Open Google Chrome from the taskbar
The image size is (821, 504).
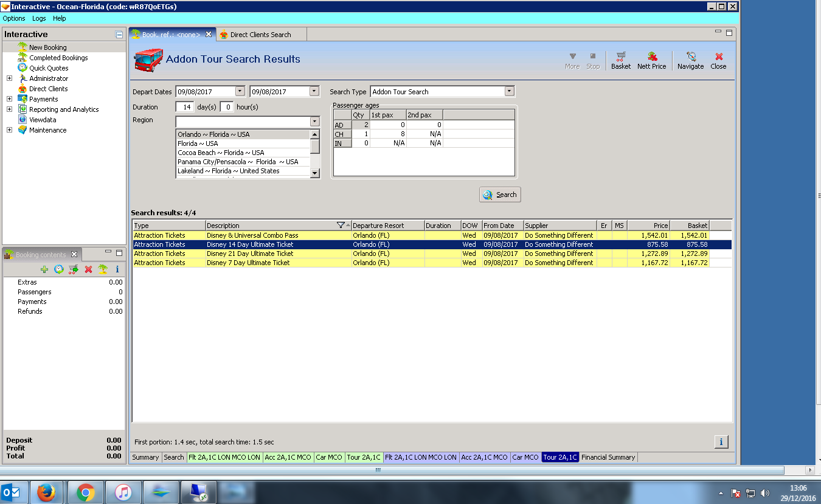pos(85,492)
